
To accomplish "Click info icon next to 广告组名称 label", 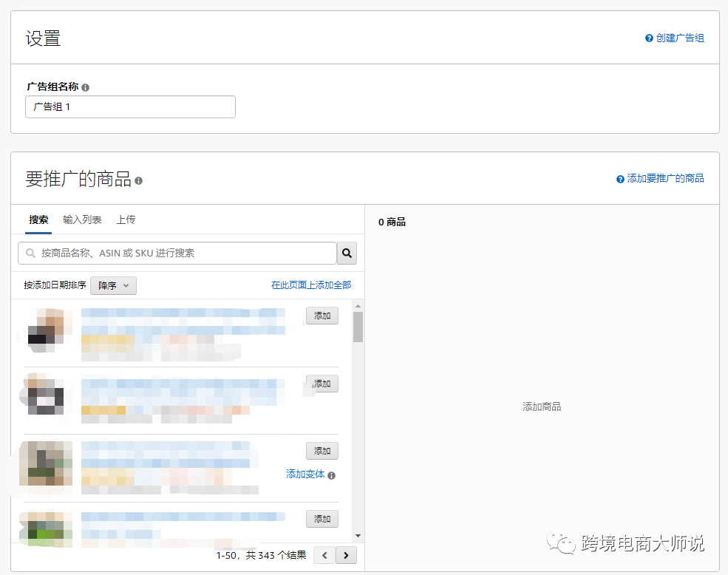I will point(86,86).
